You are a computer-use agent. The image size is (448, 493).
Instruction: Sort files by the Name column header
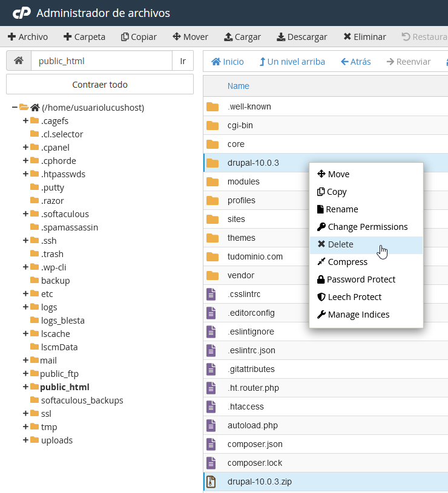[x=239, y=86]
